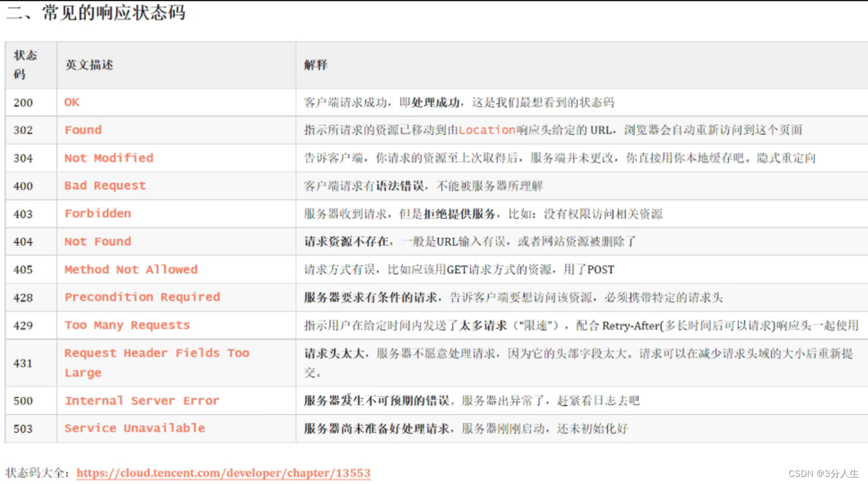Click the heading 二、常见的响应状态码

[x=96, y=13]
